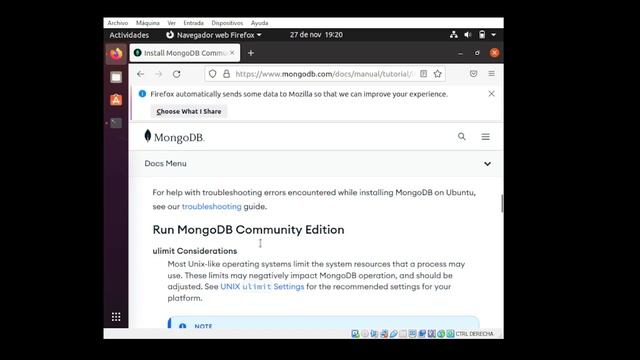Click Choose What I Share button
640x360 pixels.
[x=189, y=111]
